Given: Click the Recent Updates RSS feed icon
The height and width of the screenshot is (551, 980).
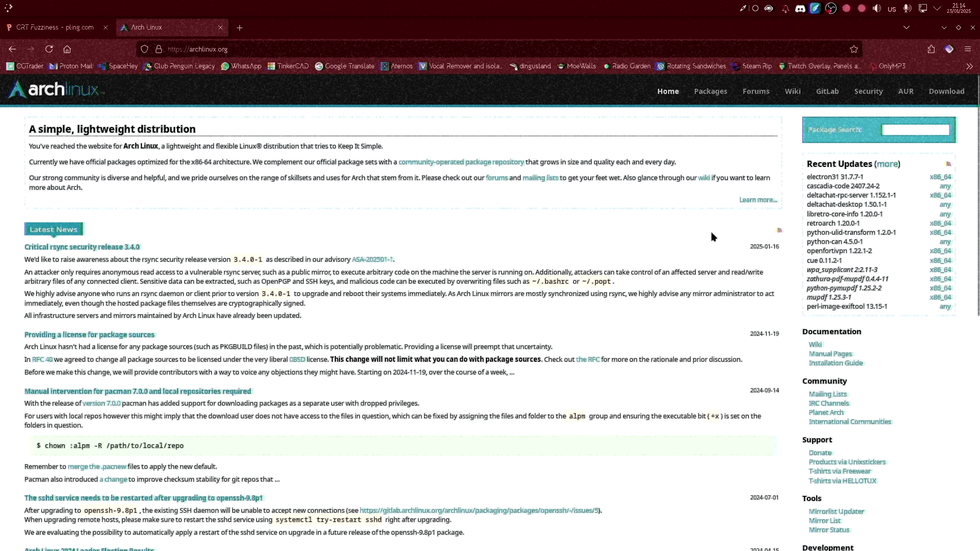Looking at the screenshot, I should [x=948, y=164].
